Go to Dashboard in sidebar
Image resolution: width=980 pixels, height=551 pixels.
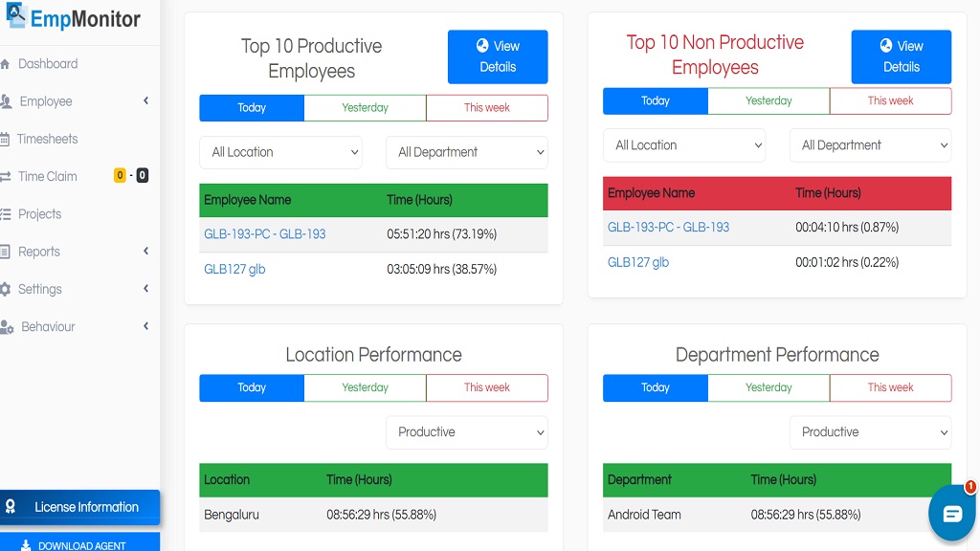click(x=48, y=64)
